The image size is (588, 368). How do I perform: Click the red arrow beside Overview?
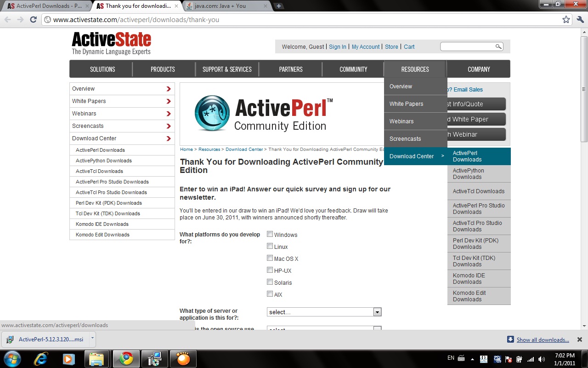[x=169, y=89]
